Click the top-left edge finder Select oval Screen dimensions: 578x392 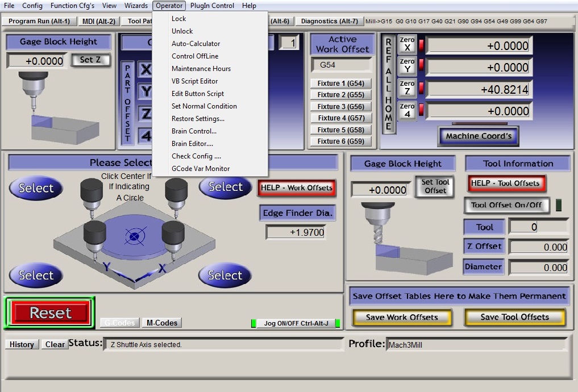point(36,188)
